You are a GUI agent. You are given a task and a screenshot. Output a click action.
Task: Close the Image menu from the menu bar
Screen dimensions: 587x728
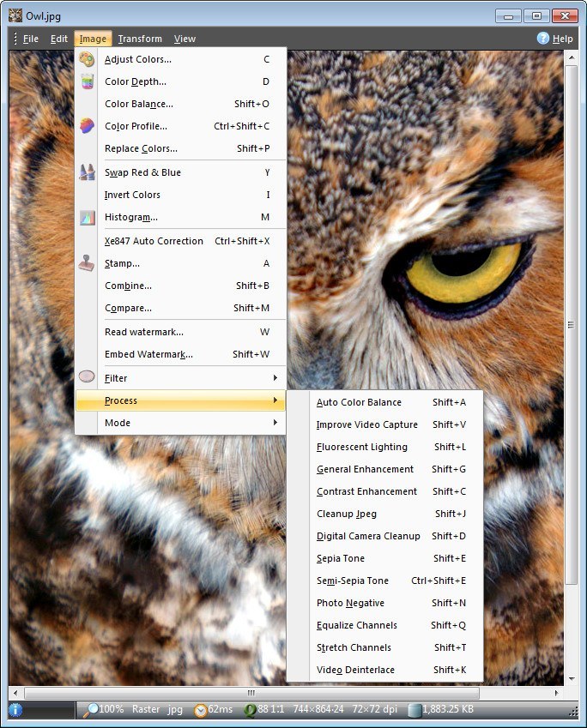tap(93, 39)
